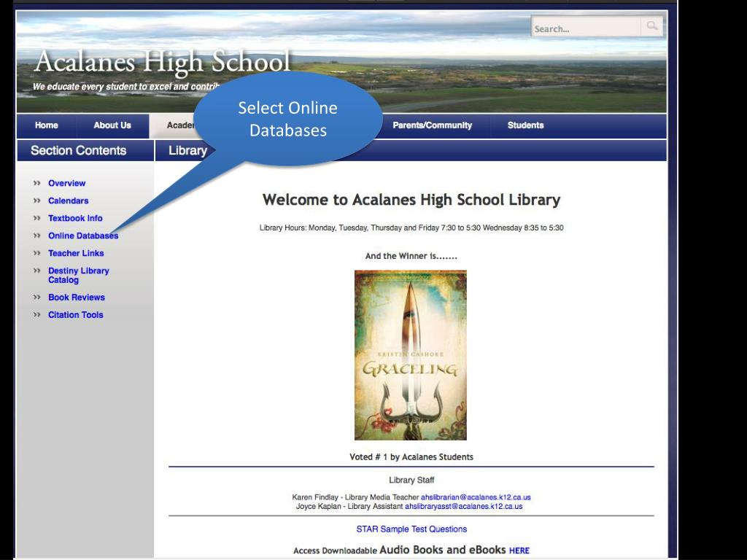The width and height of the screenshot is (747, 560).
Task: Click the Section Contents header
Action: pos(79,150)
